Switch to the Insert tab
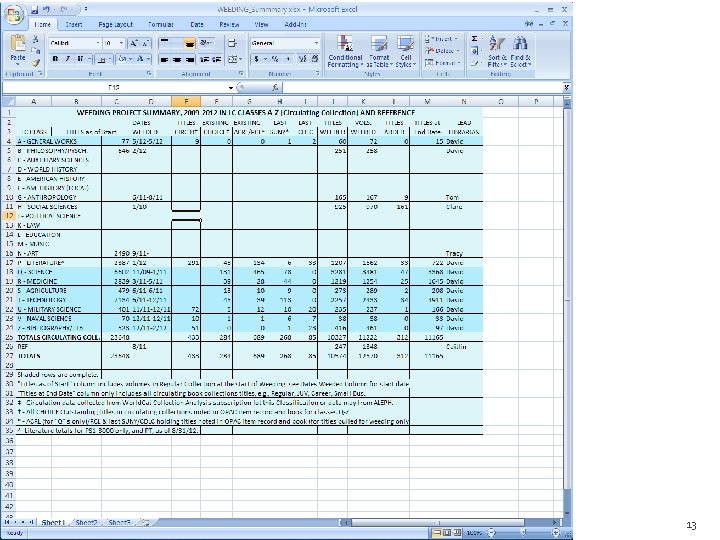 tap(74, 24)
